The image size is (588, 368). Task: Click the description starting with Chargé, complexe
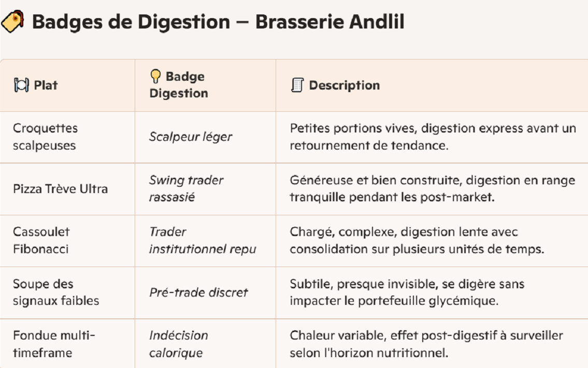[x=417, y=240]
